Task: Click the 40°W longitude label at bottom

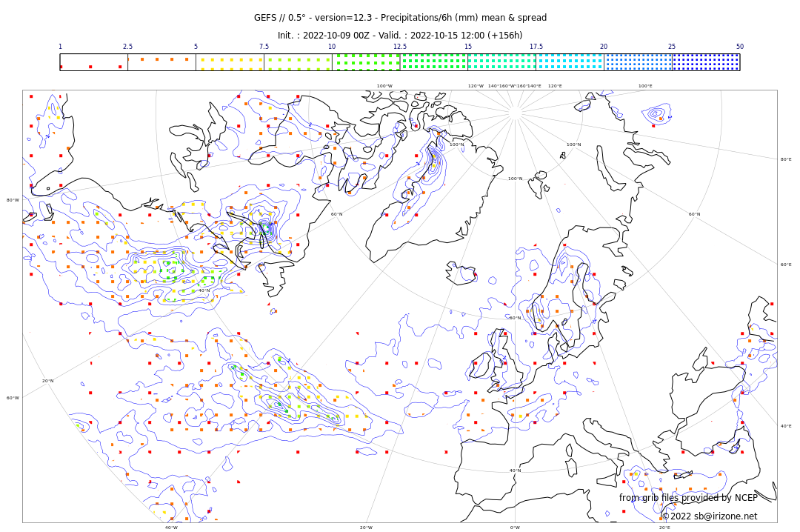Action: click(171, 528)
